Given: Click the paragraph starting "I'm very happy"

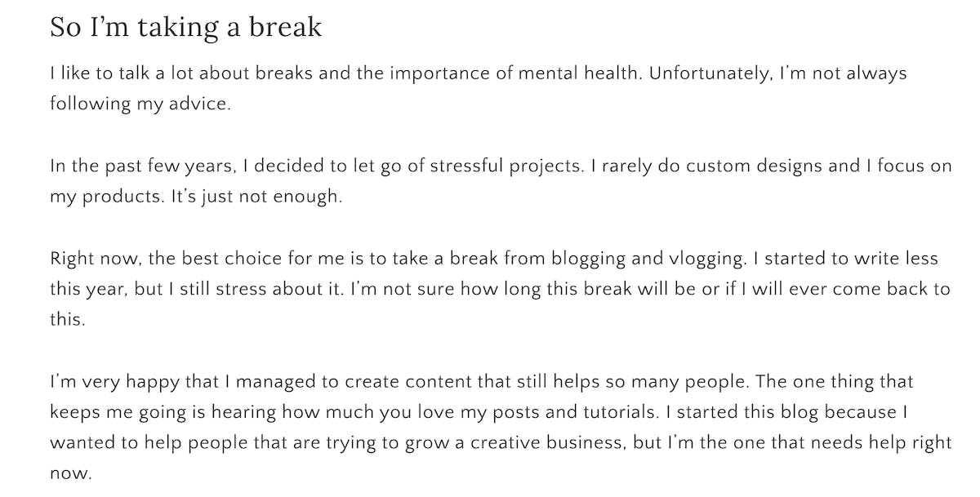Looking at the screenshot, I should point(501,427).
